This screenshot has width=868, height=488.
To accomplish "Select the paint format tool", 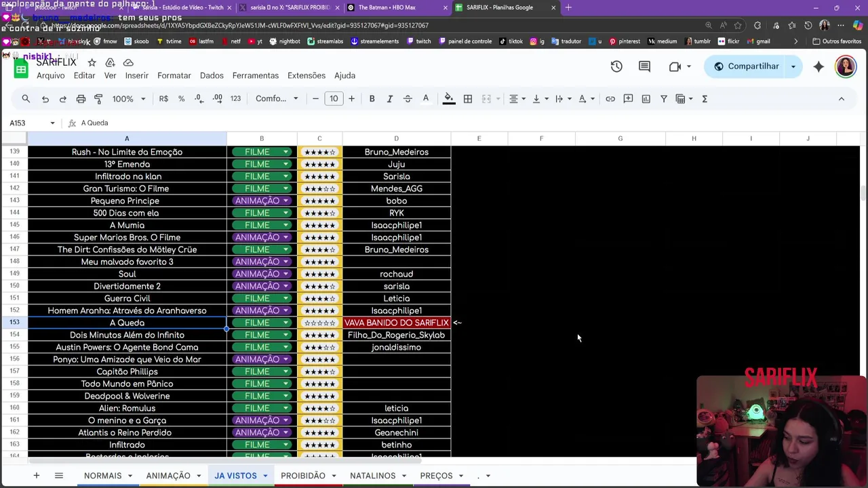I will (98, 99).
